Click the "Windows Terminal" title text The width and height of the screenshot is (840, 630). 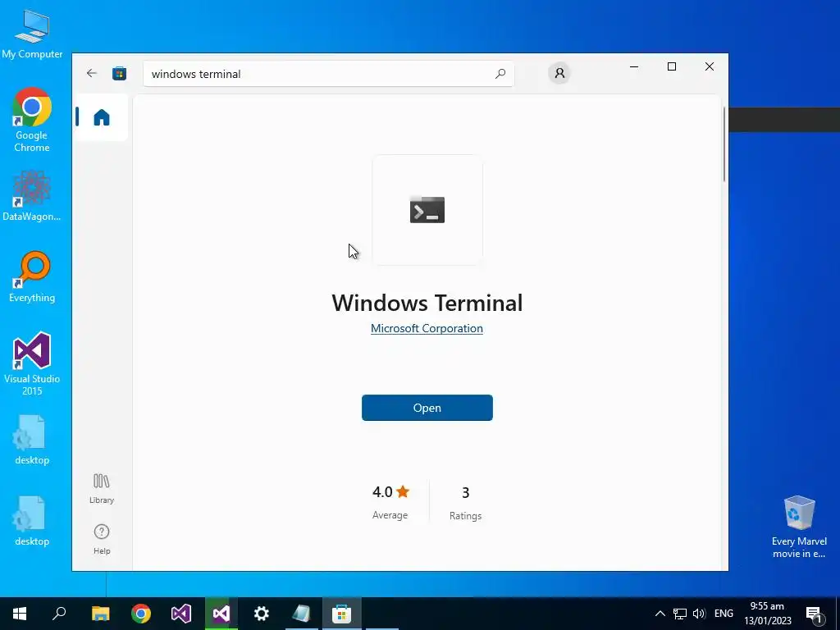427,303
